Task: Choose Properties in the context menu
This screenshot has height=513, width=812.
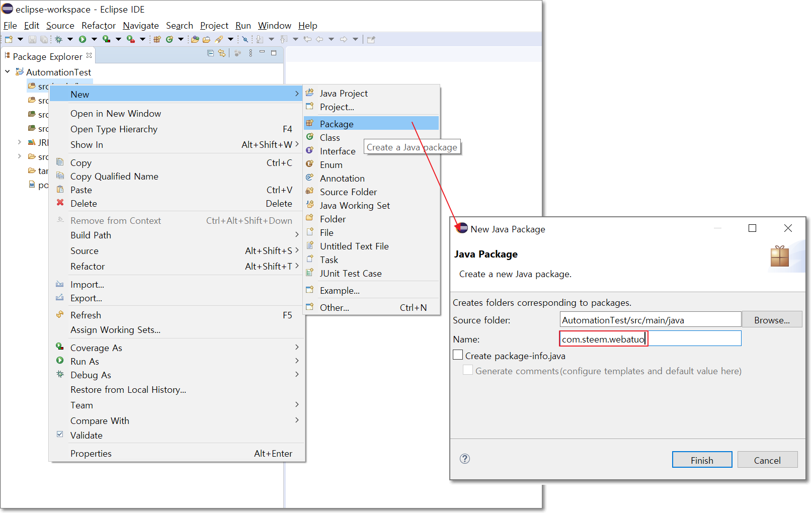Action: 177,453
